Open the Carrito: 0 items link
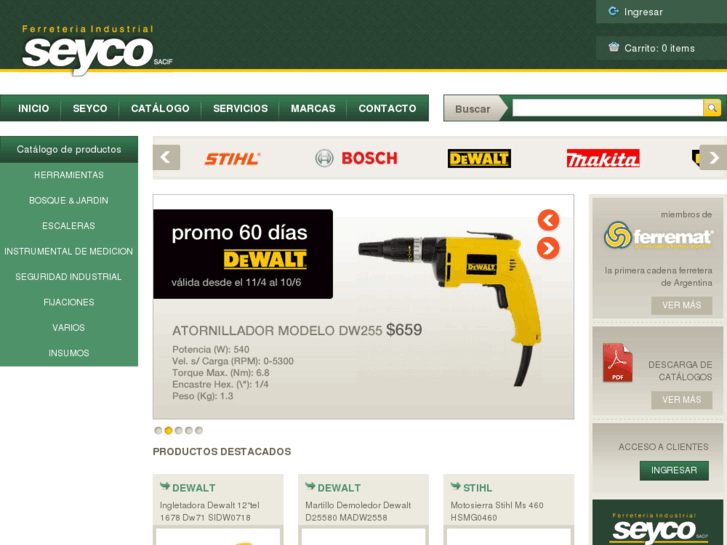This screenshot has height=545, width=727. pos(659,48)
